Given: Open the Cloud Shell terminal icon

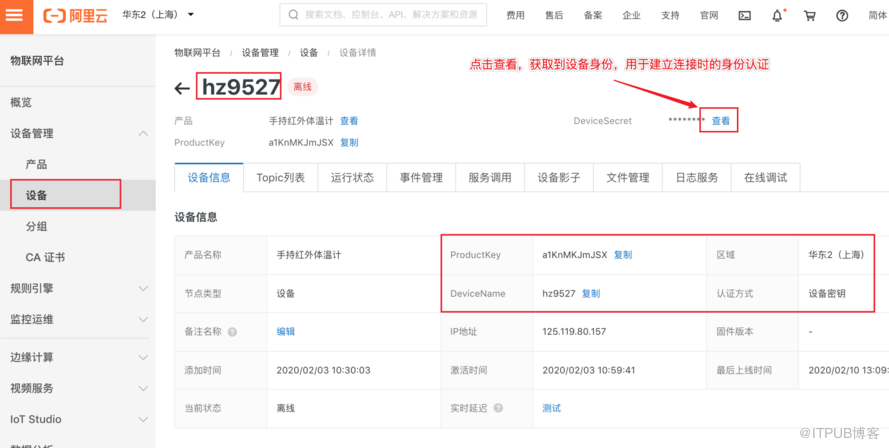Looking at the screenshot, I should 744,16.
